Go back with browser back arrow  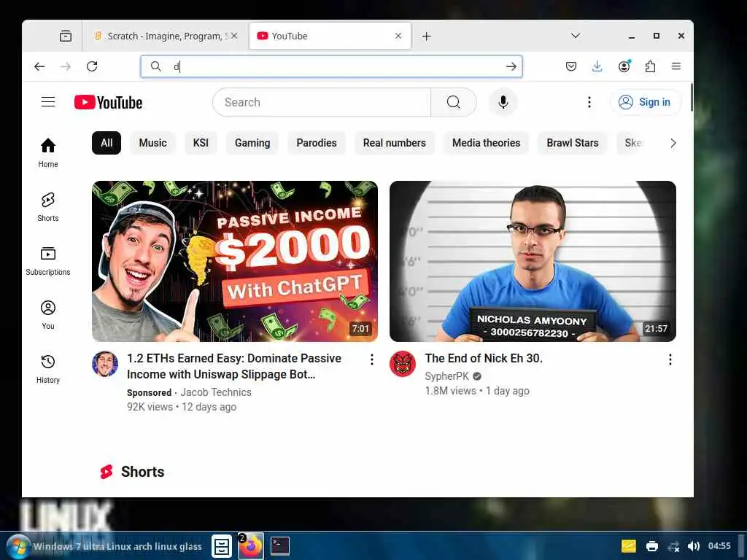click(39, 66)
